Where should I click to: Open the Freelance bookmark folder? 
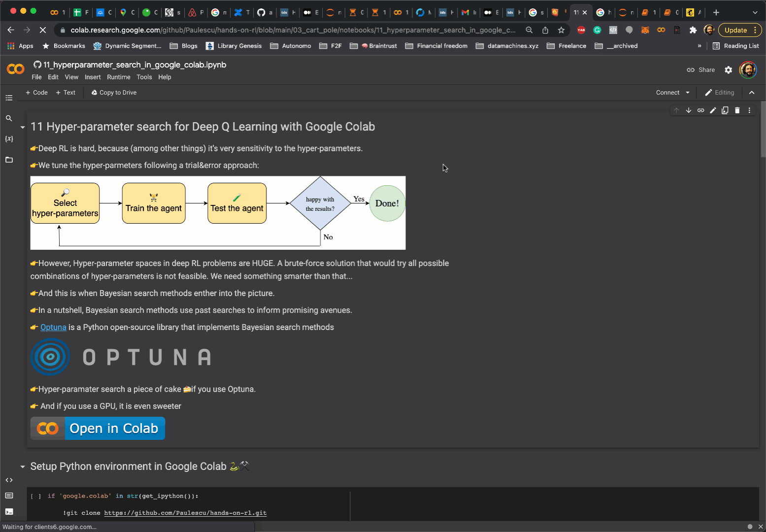click(x=566, y=46)
